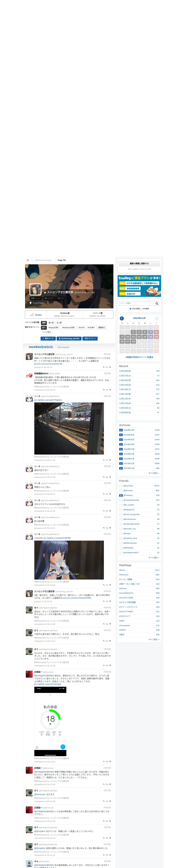186x868 pixels.
Task: Select OR検索 radio button
Action: pyautogui.click(x=141, y=309)
